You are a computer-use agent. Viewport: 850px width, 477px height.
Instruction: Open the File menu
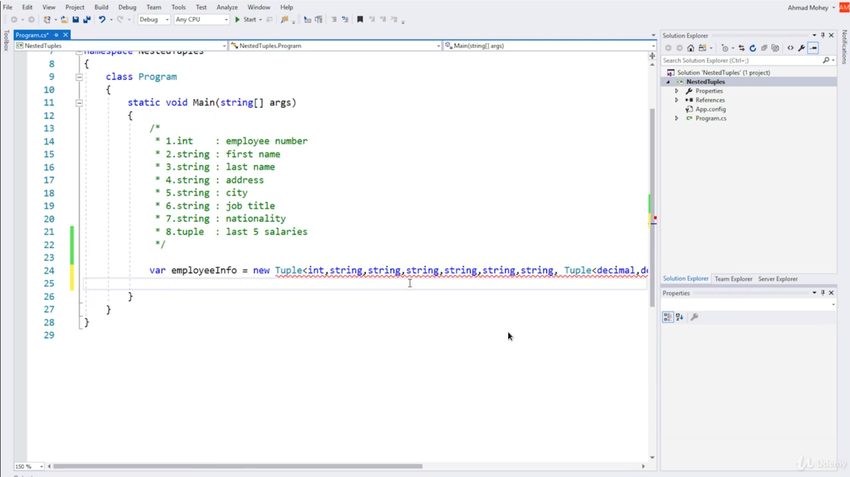point(8,7)
